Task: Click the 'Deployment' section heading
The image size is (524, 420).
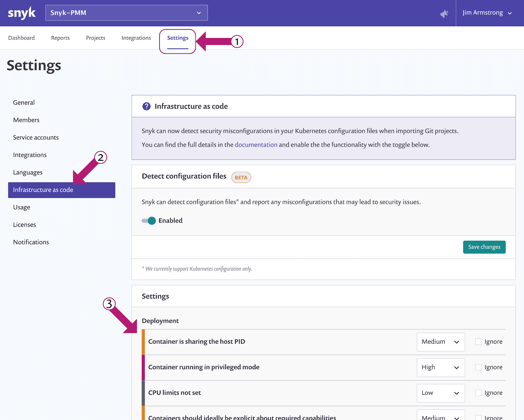Action: [160, 321]
